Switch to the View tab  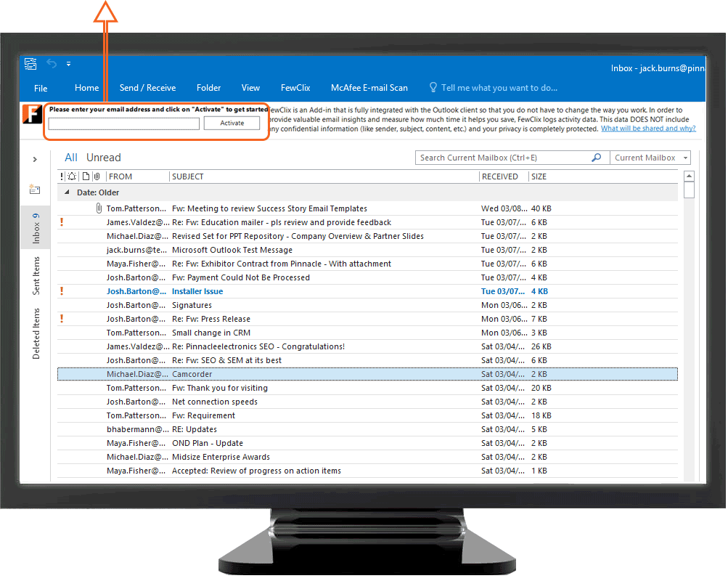click(x=250, y=88)
